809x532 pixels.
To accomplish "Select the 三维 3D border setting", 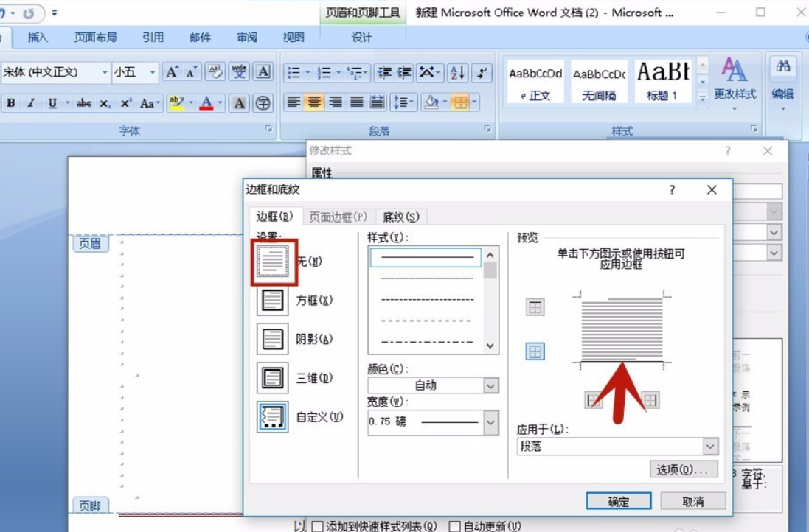I will click(272, 378).
